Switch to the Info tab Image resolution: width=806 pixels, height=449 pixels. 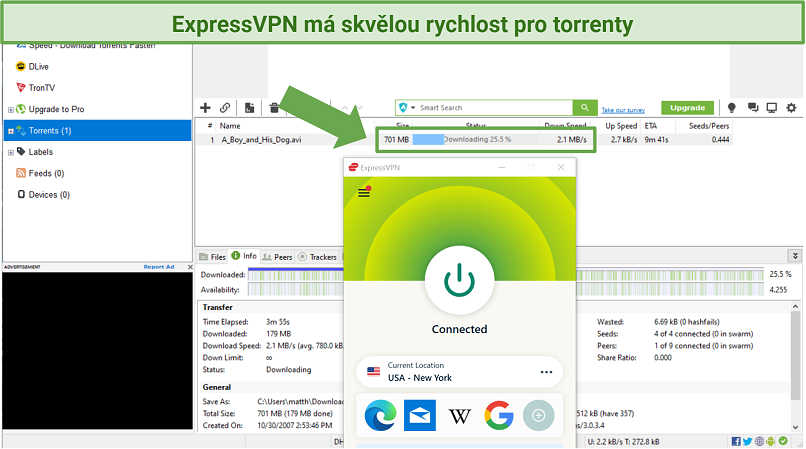pos(244,256)
